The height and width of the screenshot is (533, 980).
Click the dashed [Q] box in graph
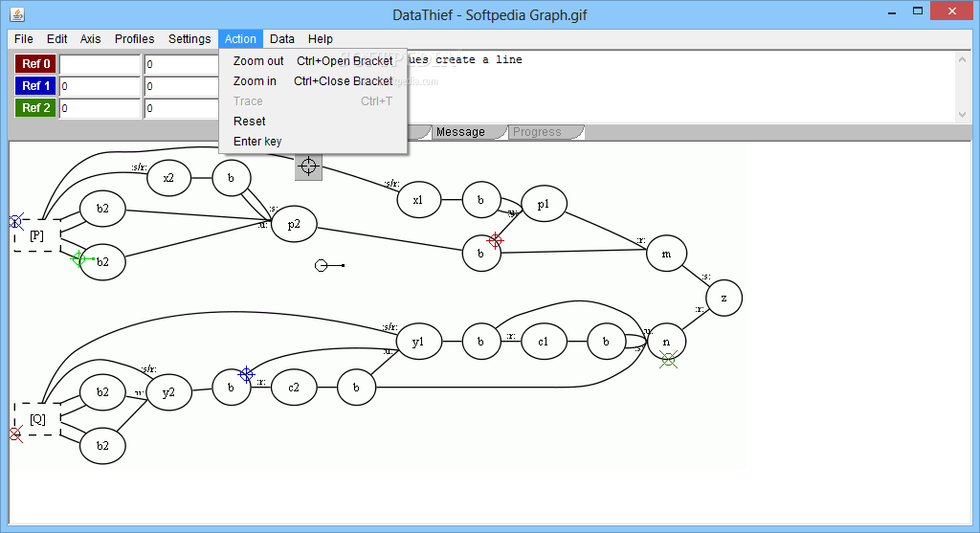pyautogui.click(x=37, y=419)
